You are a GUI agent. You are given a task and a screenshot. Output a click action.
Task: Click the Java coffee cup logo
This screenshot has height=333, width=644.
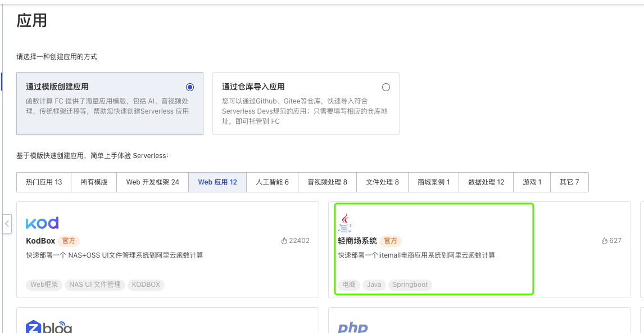(x=345, y=223)
